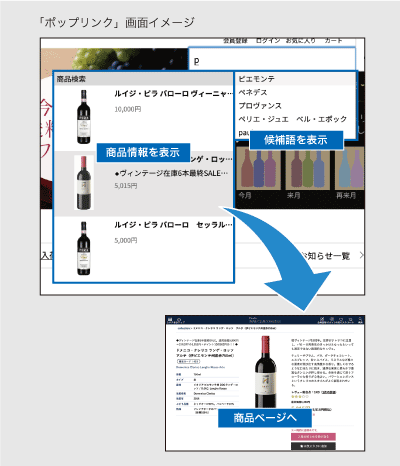Open product ルイジ・ピラ バローロ セッラル

[173, 225]
